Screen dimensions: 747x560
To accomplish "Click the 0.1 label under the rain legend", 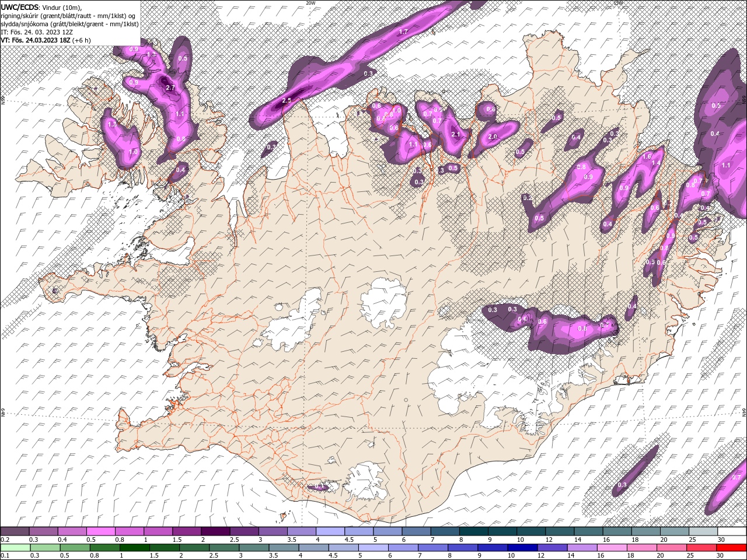I will (5, 556).
